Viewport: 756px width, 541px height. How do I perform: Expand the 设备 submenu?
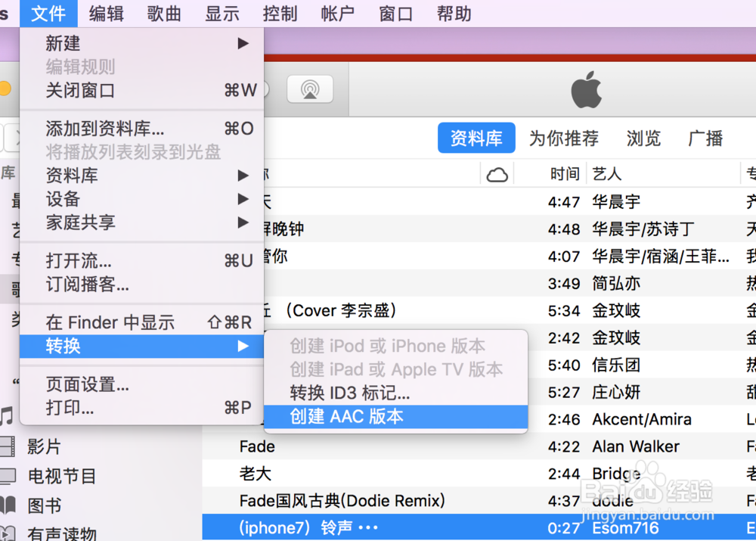(x=142, y=199)
